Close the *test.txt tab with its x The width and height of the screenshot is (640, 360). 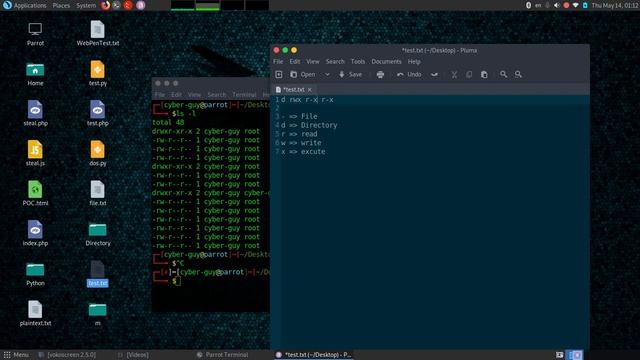pyautogui.click(x=310, y=89)
